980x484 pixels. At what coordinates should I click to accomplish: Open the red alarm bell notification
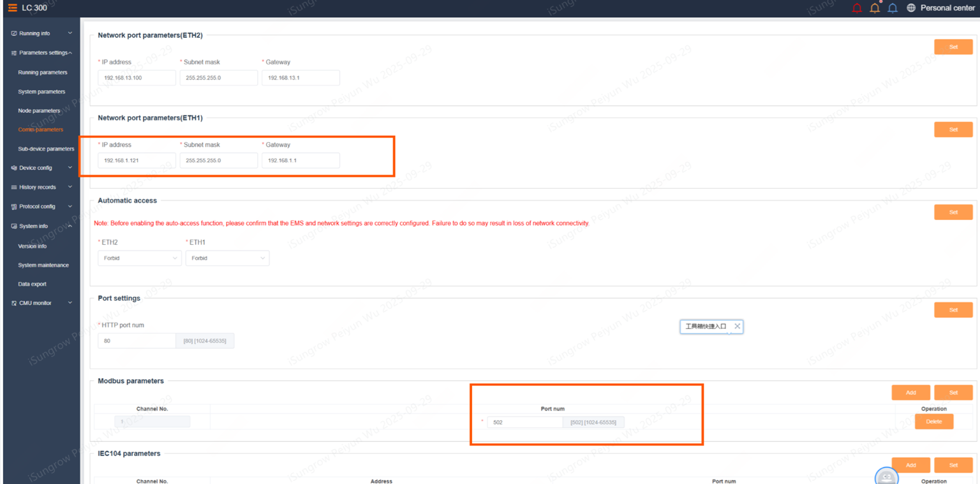(x=857, y=8)
